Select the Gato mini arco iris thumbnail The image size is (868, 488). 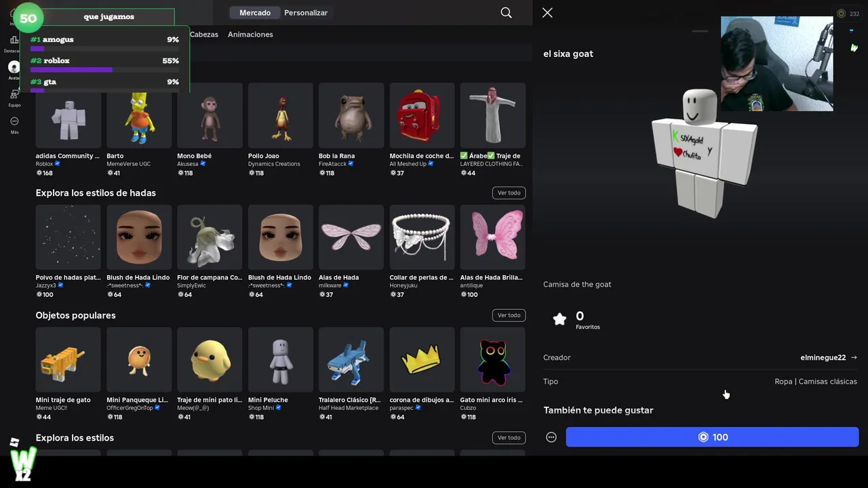coord(493,360)
